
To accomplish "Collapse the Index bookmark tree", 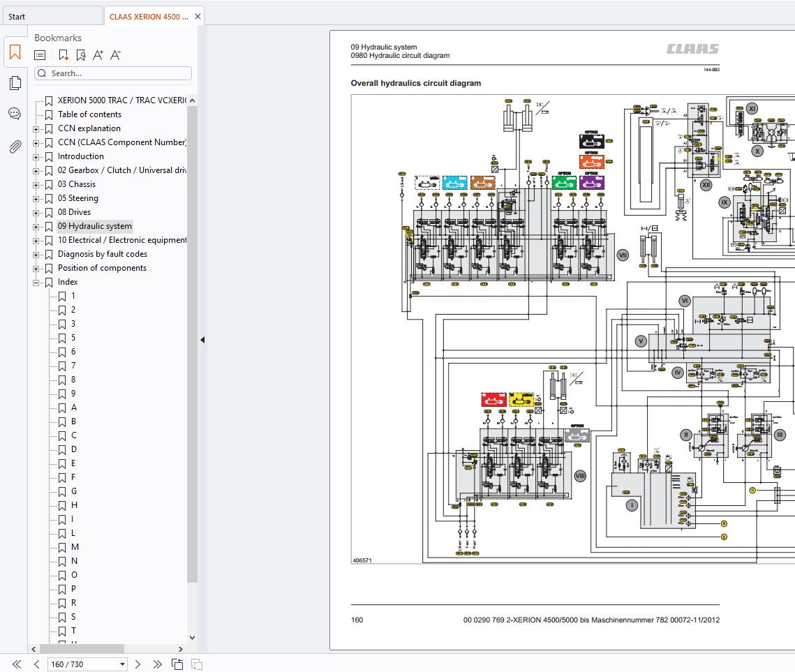I will [x=36, y=283].
